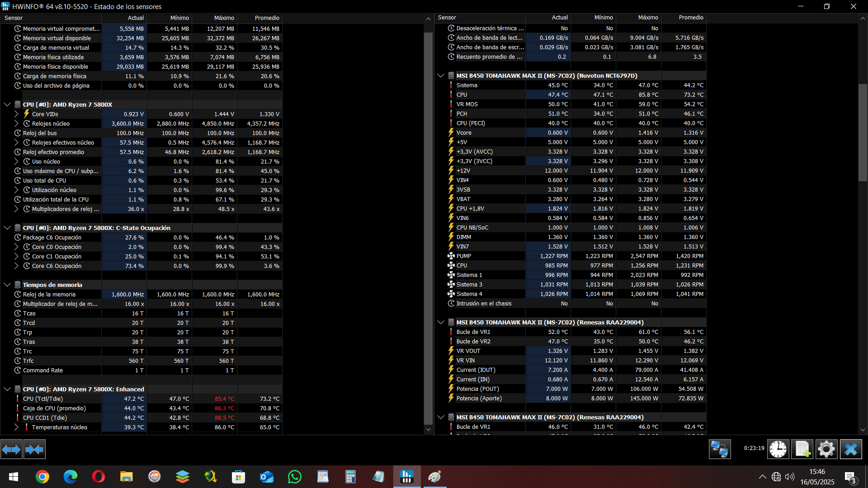Image resolution: width=868 pixels, height=488 pixels.
Task: Click the volume speaker tray icon
Action: point(790,477)
